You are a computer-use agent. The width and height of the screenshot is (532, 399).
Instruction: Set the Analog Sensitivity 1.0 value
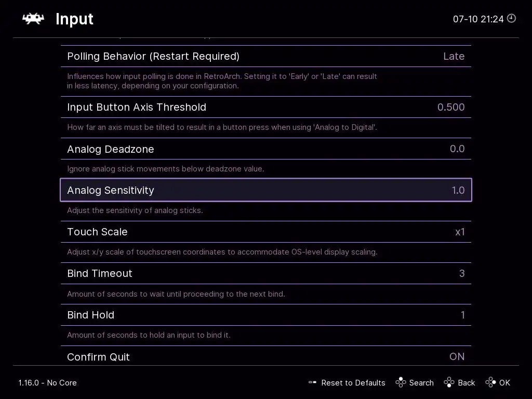[458, 190]
